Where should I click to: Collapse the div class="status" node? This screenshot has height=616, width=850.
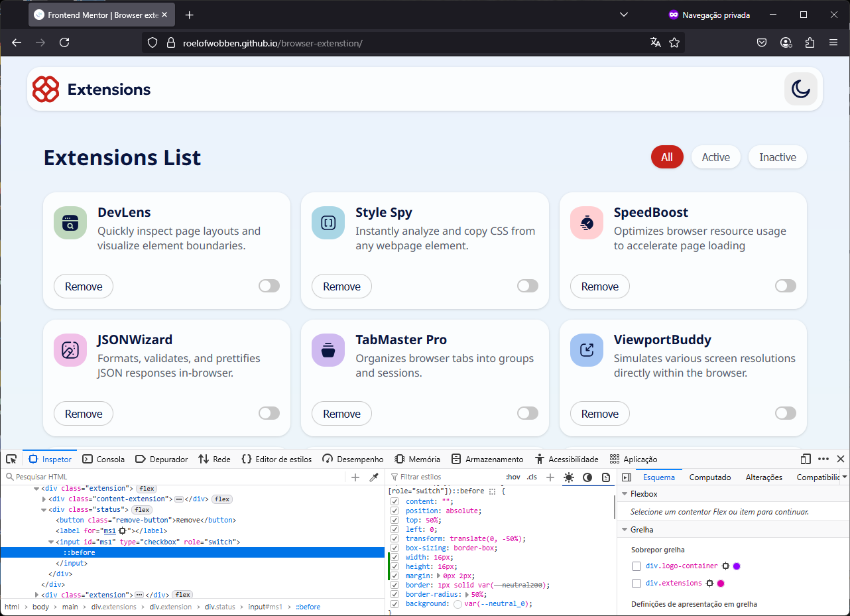pyautogui.click(x=44, y=510)
